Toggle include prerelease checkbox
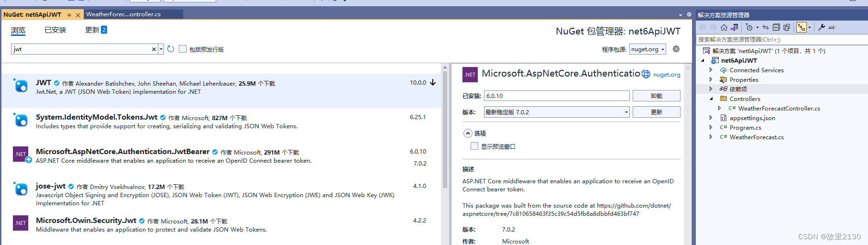 [x=183, y=49]
